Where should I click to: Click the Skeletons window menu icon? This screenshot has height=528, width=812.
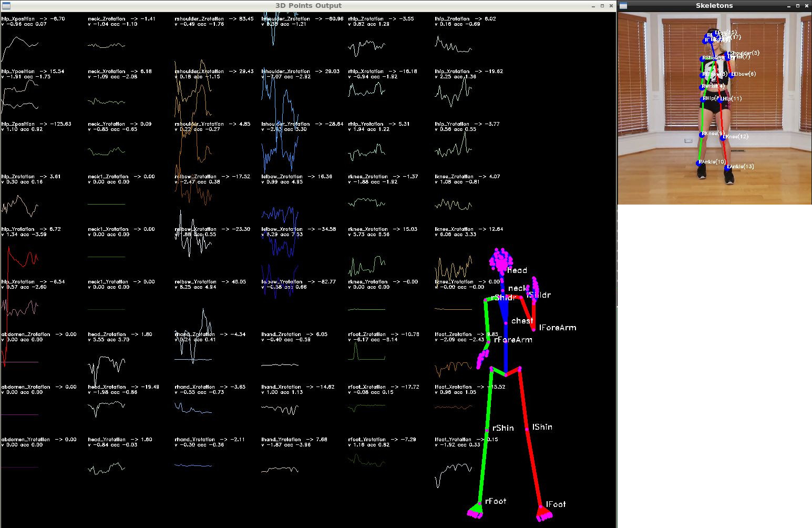coord(623,5)
